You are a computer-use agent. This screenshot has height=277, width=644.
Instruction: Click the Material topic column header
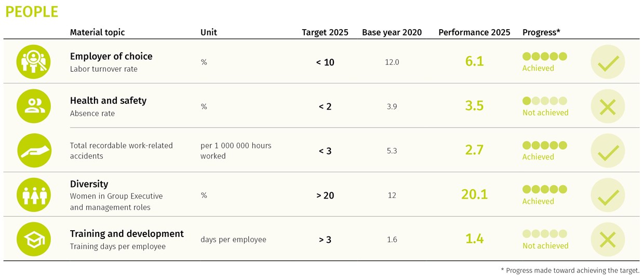(97, 32)
